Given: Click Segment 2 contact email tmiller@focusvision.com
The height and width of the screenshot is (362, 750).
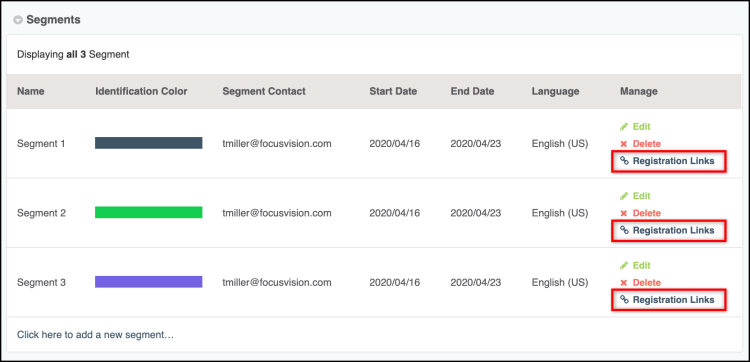Looking at the screenshot, I should pos(276,213).
